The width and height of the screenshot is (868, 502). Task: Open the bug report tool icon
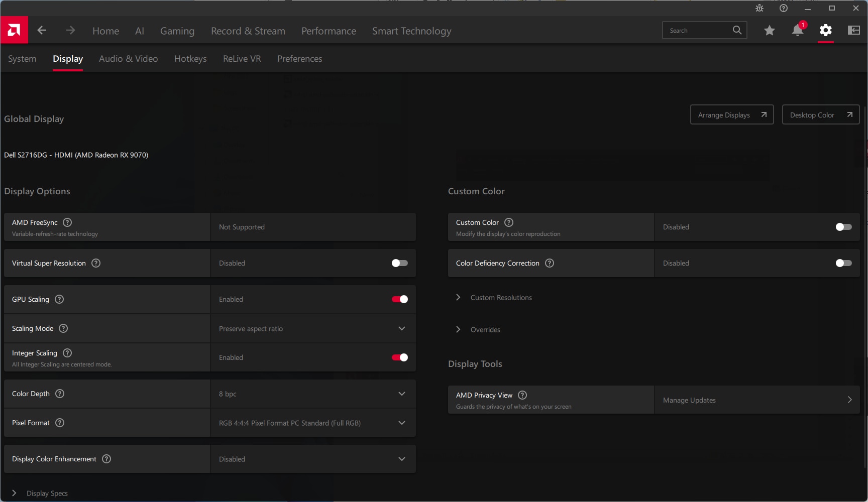pos(759,8)
